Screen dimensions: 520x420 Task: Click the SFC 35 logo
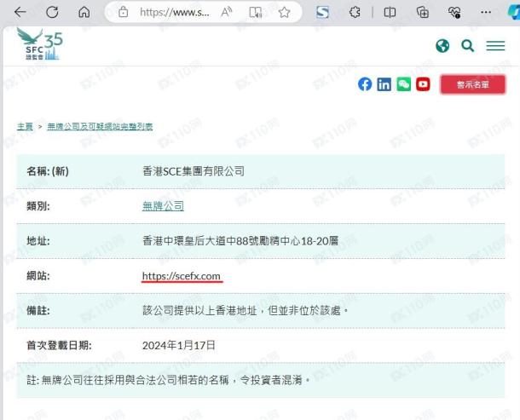click(x=39, y=44)
